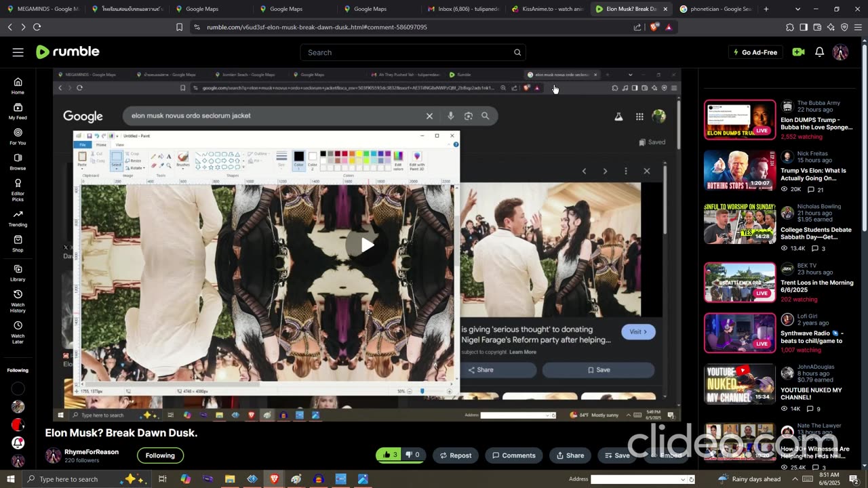
Task: Open Editor Picks in the sidebar
Action: [x=18, y=190]
